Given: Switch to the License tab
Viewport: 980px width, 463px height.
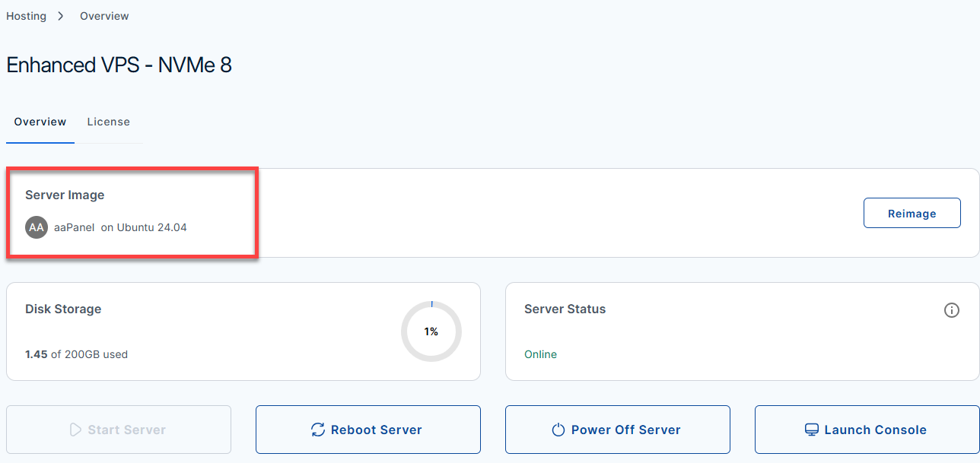Looking at the screenshot, I should pos(108,122).
